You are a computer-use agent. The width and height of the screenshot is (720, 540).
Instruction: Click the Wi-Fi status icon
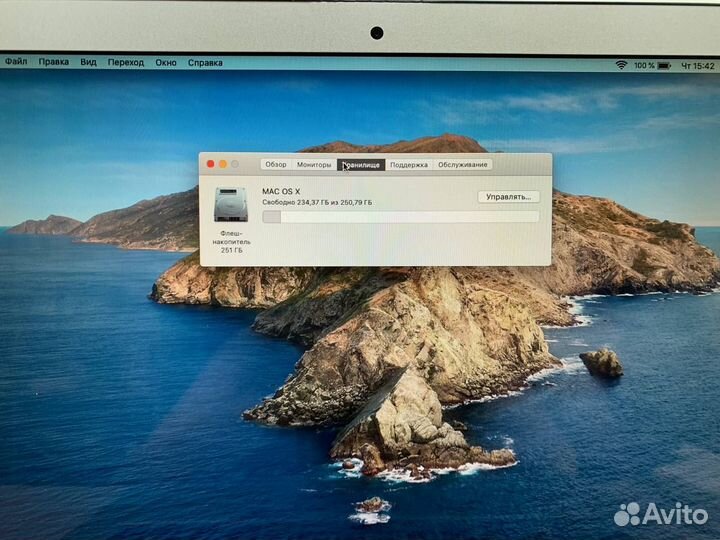point(621,65)
